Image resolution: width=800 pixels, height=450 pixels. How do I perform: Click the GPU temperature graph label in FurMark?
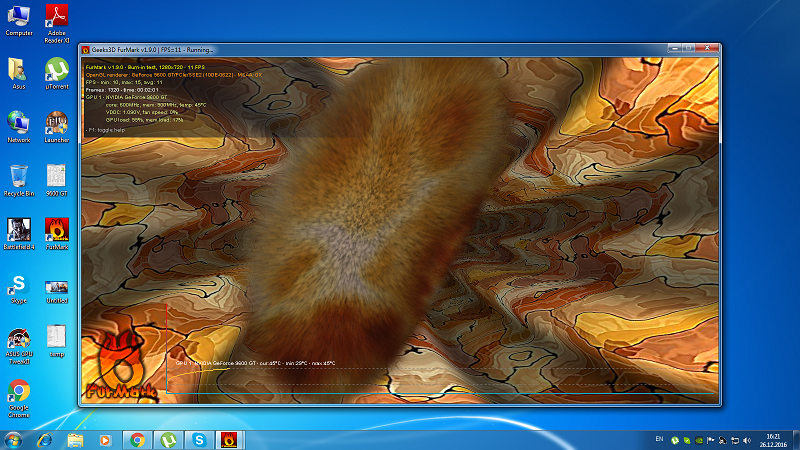click(255, 363)
